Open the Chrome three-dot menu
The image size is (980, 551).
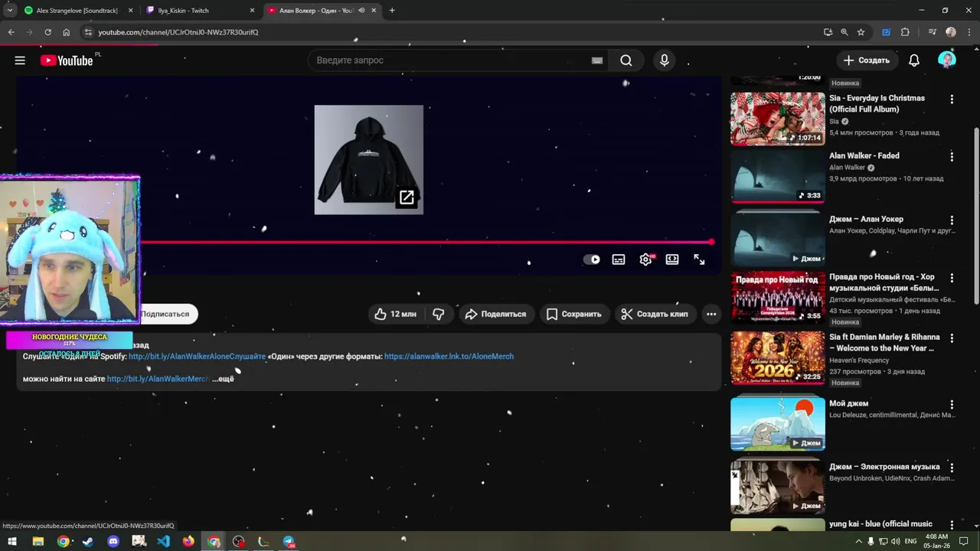pos(969,32)
